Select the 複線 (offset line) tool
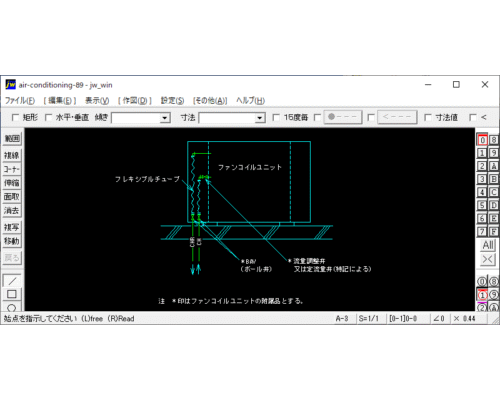This screenshot has width=500, height=400. click(x=12, y=155)
